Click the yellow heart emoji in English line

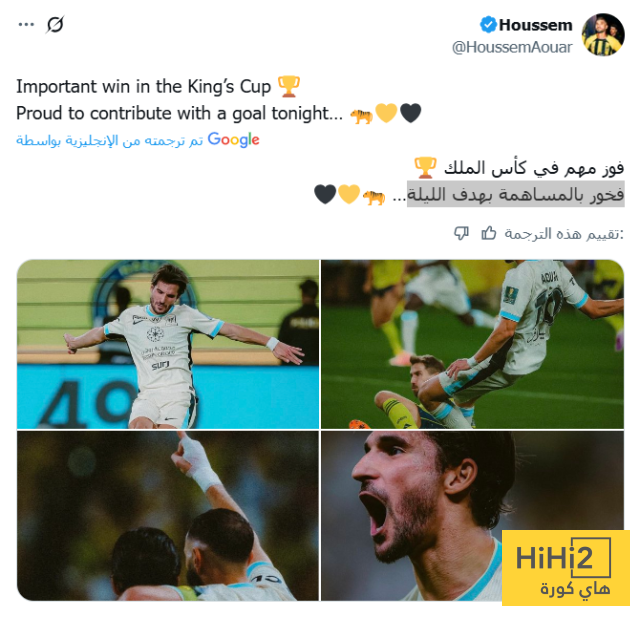[386, 113]
